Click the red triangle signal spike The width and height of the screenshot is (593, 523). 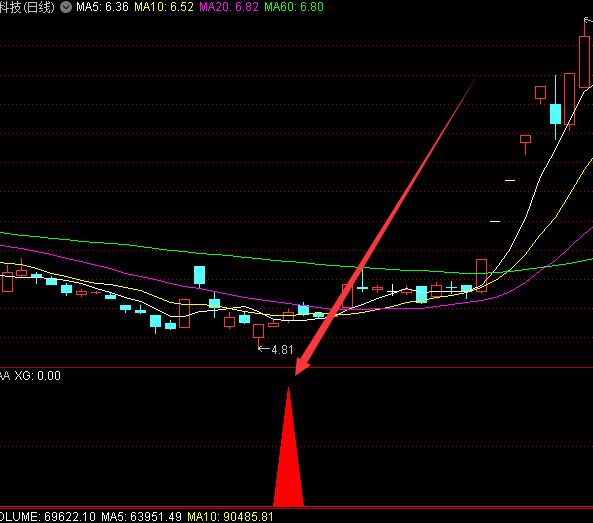pyautogui.click(x=288, y=447)
